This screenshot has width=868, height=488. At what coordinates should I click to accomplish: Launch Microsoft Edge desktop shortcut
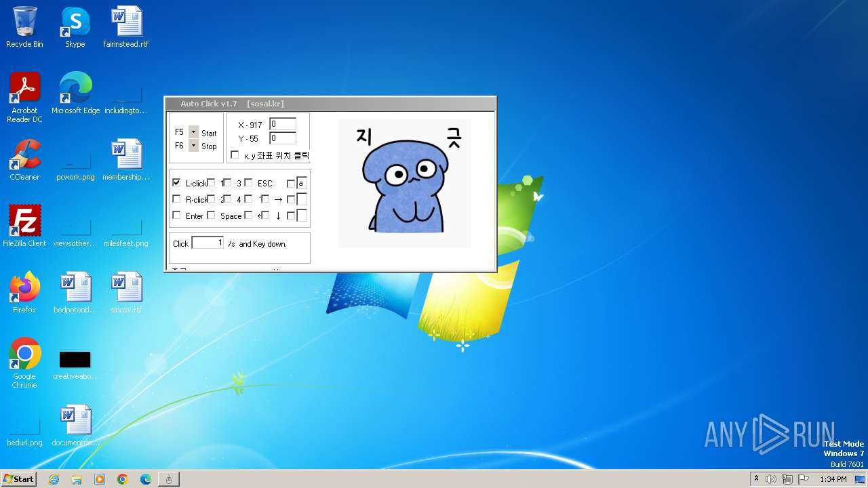pos(75,94)
